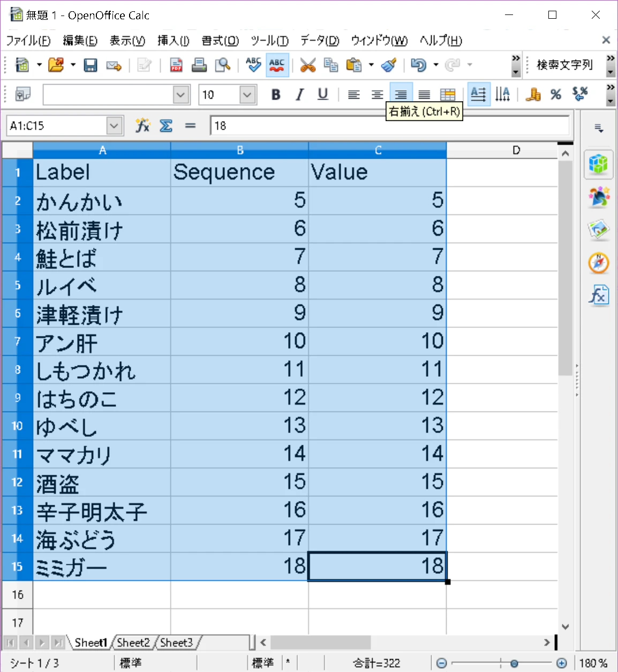Open the データ menu

[x=320, y=41]
